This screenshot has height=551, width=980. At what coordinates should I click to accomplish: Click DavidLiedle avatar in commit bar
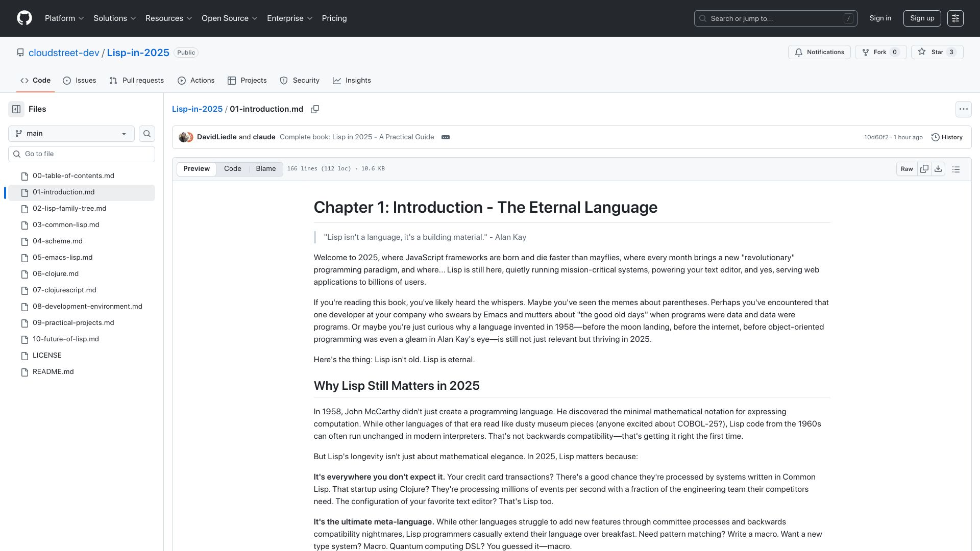click(x=183, y=137)
